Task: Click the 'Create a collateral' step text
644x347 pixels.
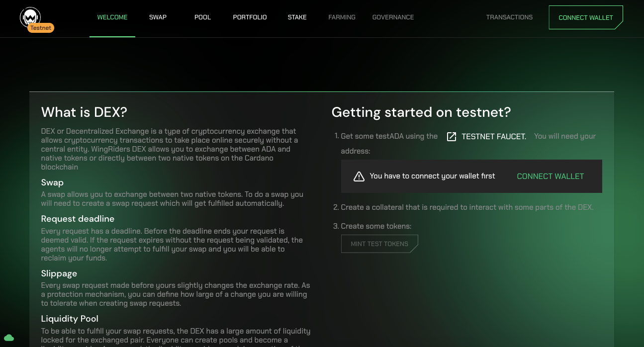Action: coord(467,207)
